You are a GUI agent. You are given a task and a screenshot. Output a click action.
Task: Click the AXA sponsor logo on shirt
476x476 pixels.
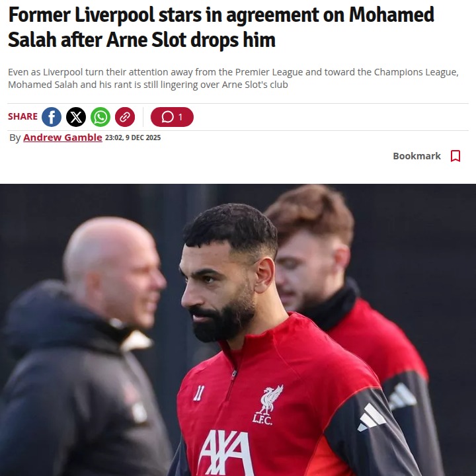[225, 452]
